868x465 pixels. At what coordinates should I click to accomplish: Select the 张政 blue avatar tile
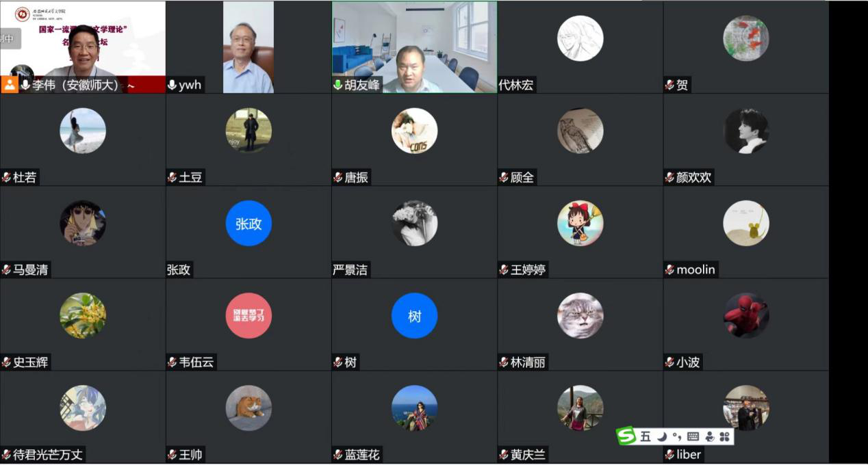tap(248, 224)
